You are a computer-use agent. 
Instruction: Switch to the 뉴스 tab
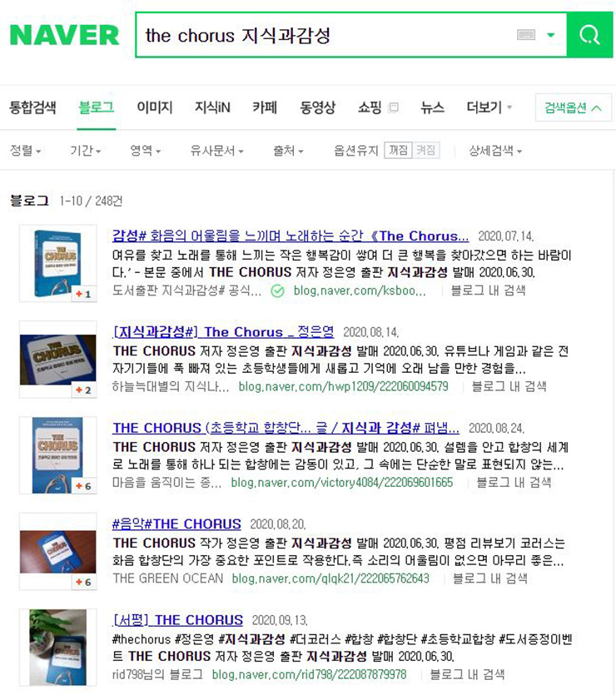click(x=432, y=107)
